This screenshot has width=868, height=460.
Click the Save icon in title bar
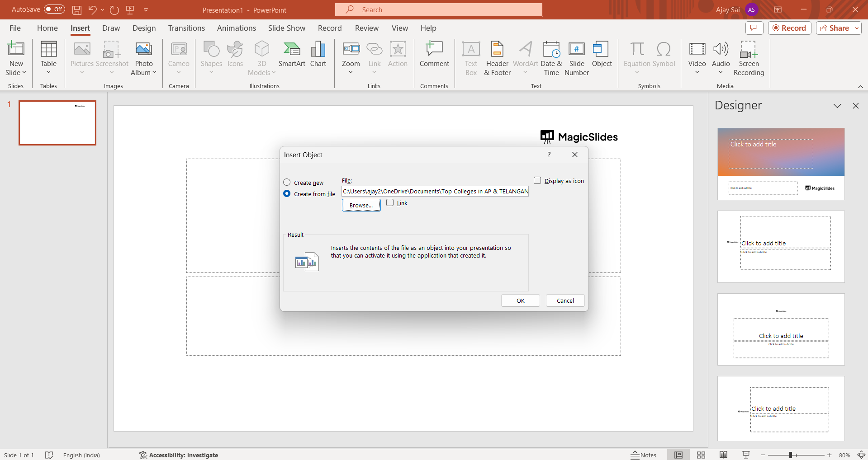tap(77, 10)
